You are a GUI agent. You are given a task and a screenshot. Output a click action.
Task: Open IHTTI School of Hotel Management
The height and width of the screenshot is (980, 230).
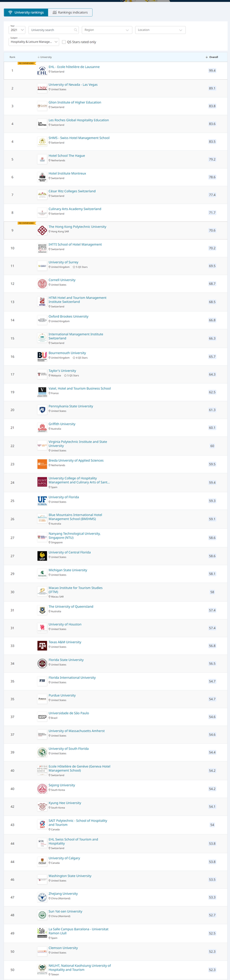coord(75,245)
